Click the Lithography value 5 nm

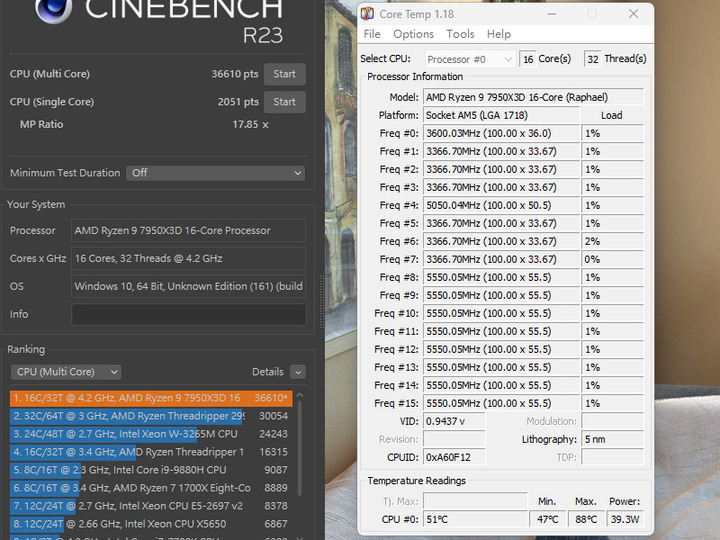(x=613, y=439)
